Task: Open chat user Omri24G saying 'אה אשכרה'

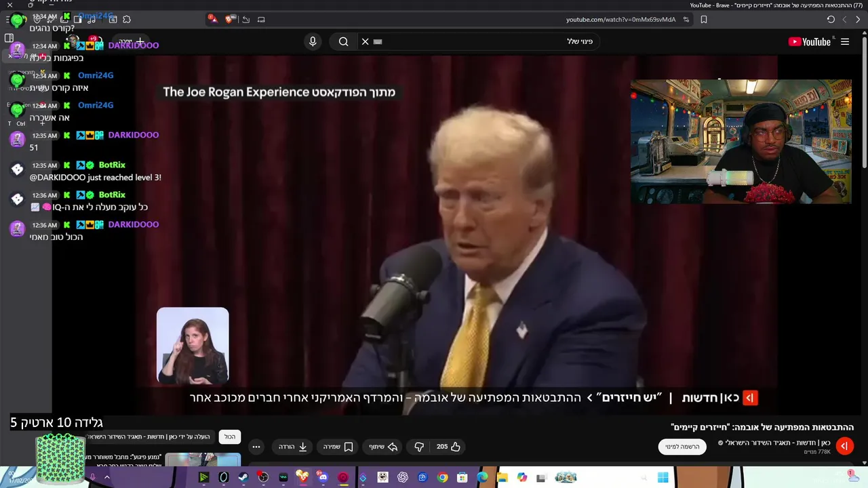Action: 96,105
